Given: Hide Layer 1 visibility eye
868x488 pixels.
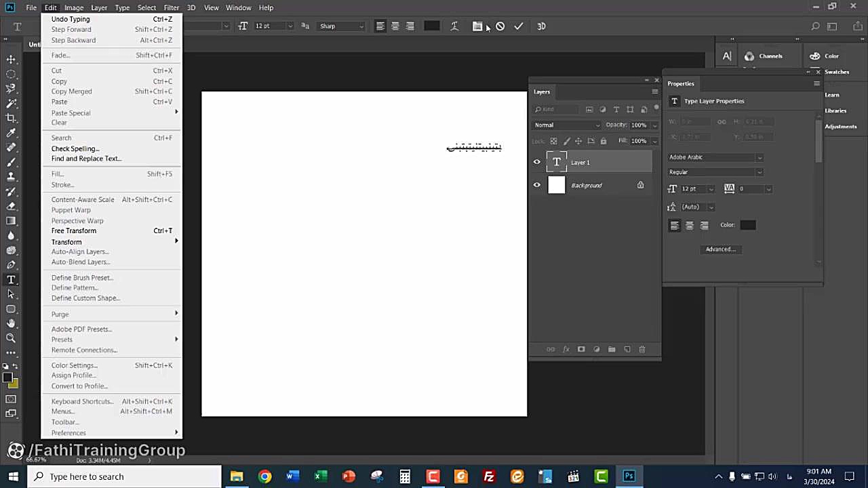Looking at the screenshot, I should click(x=537, y=162).
